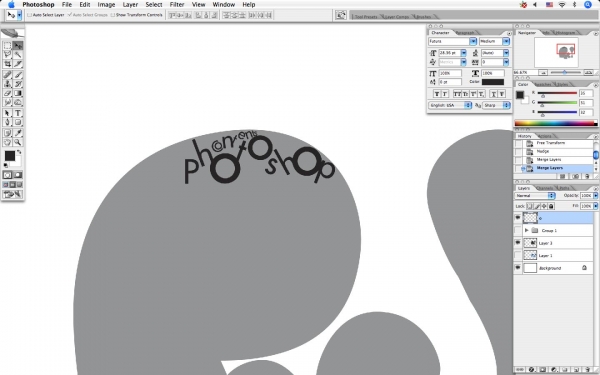Open the Image menu

pos(106,5)
